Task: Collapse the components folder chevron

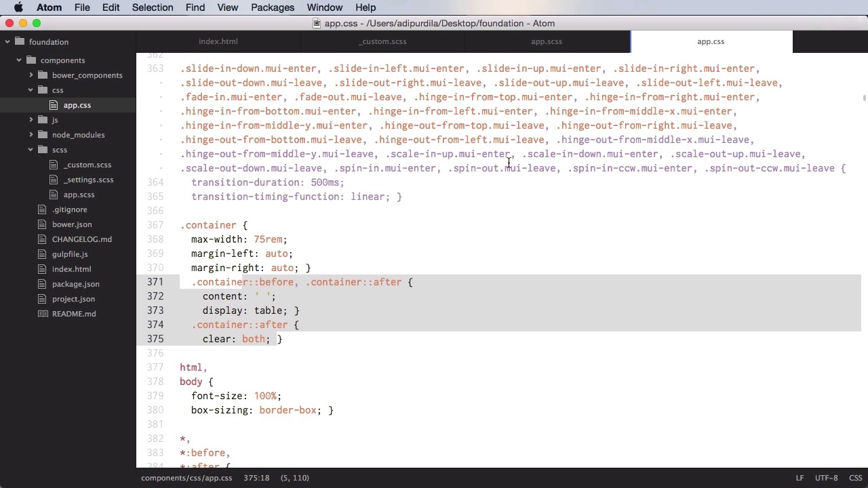Action: (19, 60)
